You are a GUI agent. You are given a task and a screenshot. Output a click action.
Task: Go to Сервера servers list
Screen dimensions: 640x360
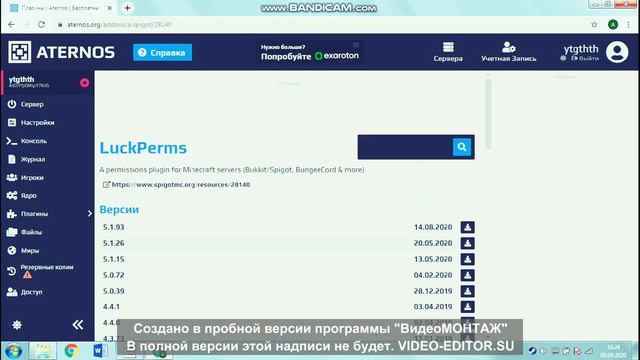[x=448, y=52]
